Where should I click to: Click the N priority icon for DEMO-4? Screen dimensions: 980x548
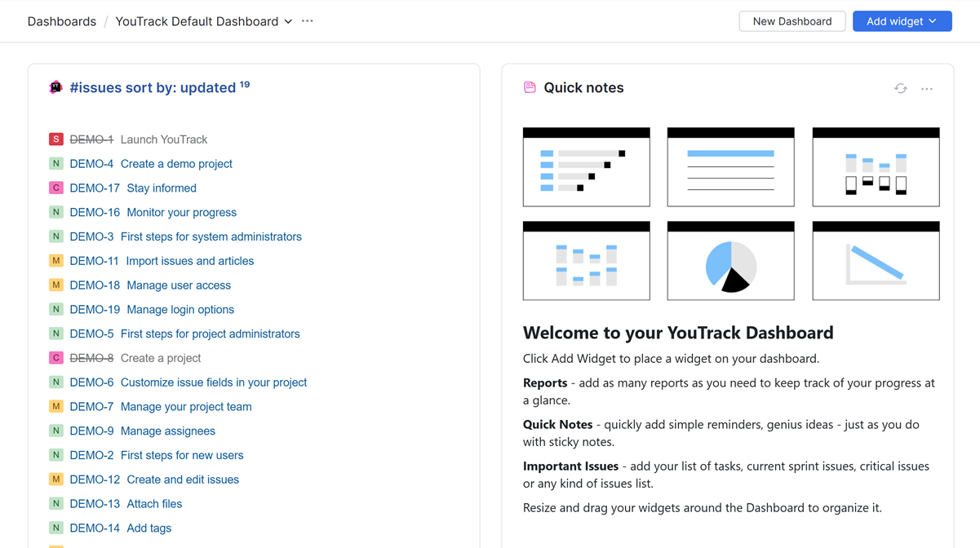coord(55,164)
